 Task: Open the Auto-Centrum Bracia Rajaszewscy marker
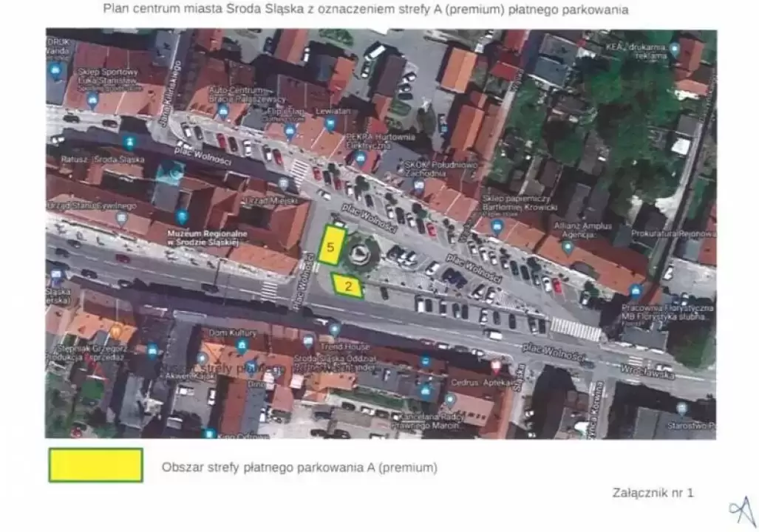(x=223, y=112)
